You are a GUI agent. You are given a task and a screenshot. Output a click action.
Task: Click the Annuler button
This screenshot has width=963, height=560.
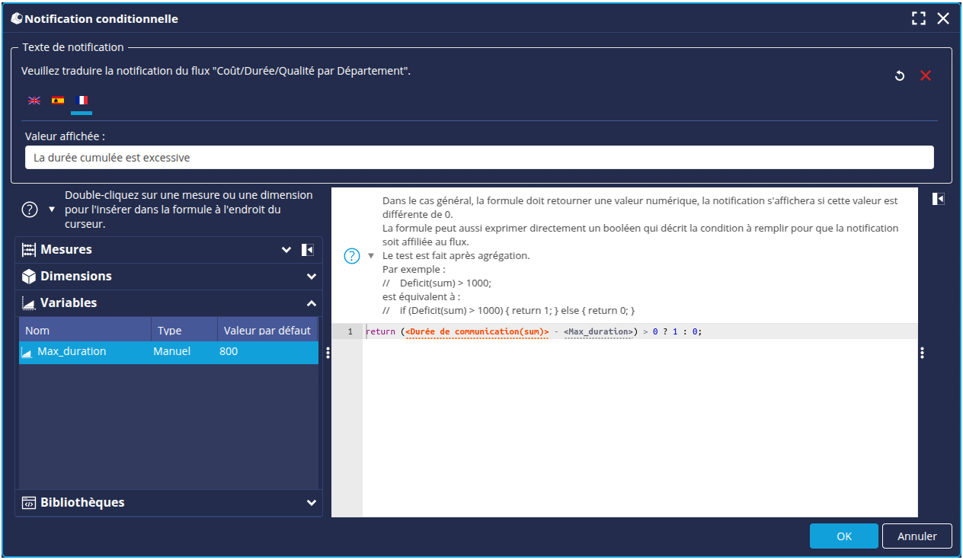[917, 536]
